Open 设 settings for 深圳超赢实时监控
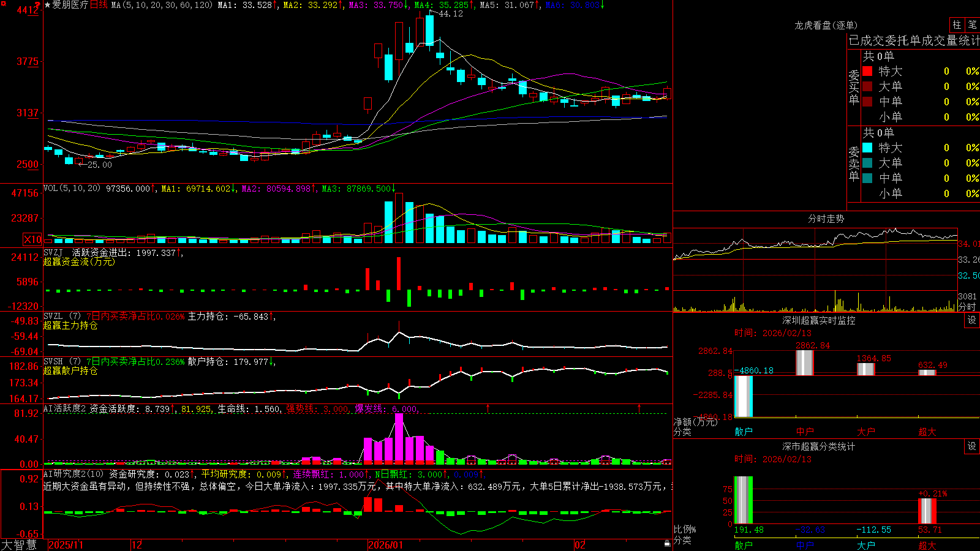Viewport: 980px width, 551px height. tap(972, 320)
